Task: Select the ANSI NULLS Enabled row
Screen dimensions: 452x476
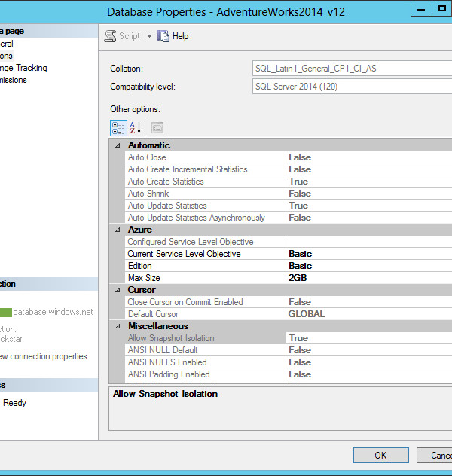Action: click(x=289, y=362)
